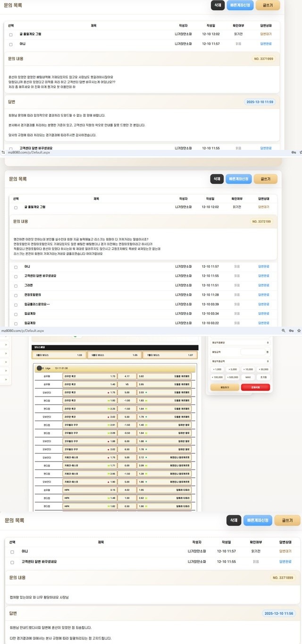This screenshot has width=302, height=644.
Task: Tick '고객센터 답변 바꾸셨네요' checkbox in bottom list
Action: [12, 562]
